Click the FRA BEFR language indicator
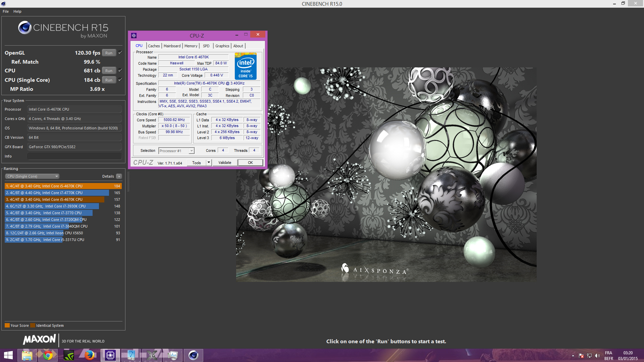This screenshot has height=362, width=644. pos(609,356)
